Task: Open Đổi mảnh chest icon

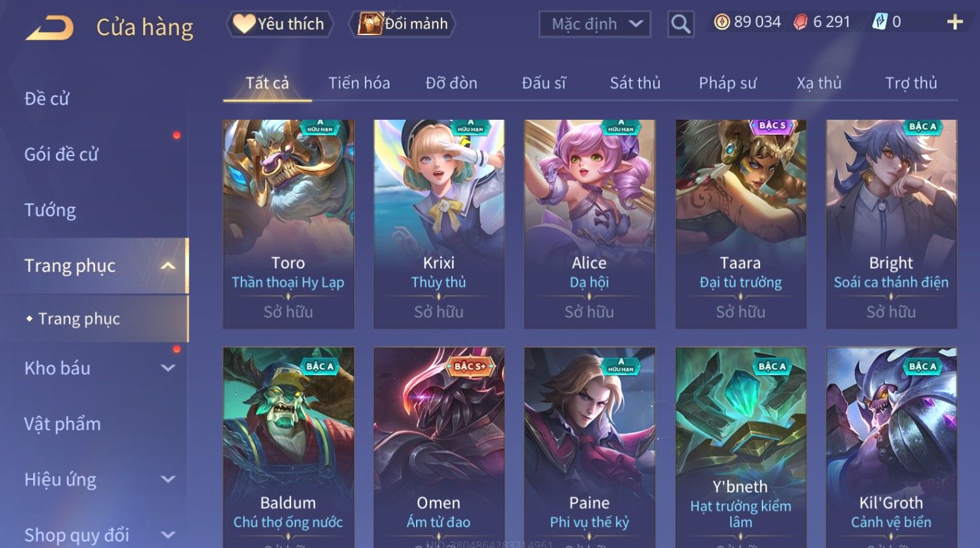Action: 369,24
